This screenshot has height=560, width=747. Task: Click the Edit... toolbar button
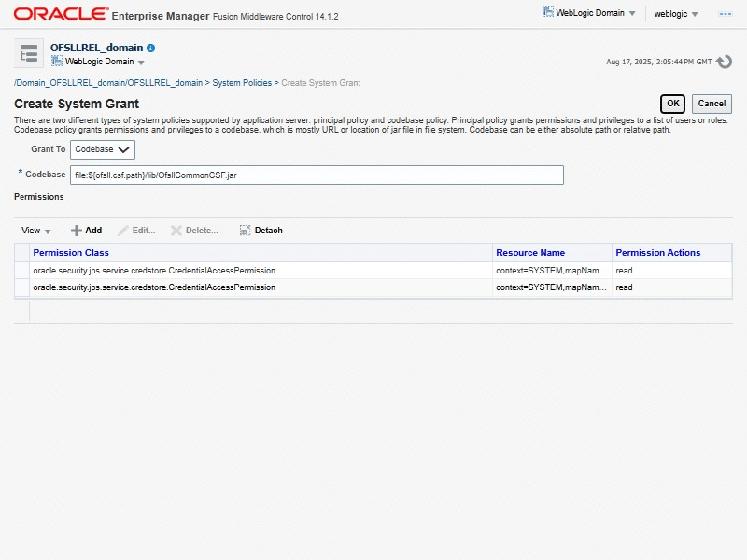(136, 231)
